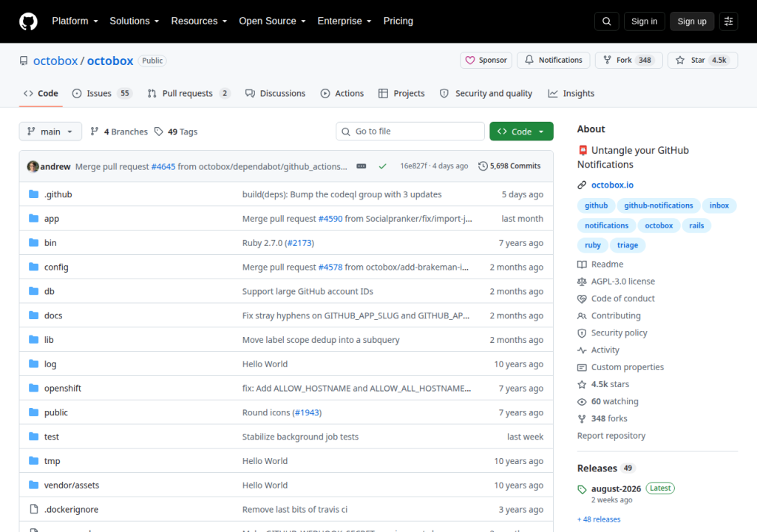Viewport: 757px width, 532px height.
Task: Click the Notifications button
Action: (553, 61)
